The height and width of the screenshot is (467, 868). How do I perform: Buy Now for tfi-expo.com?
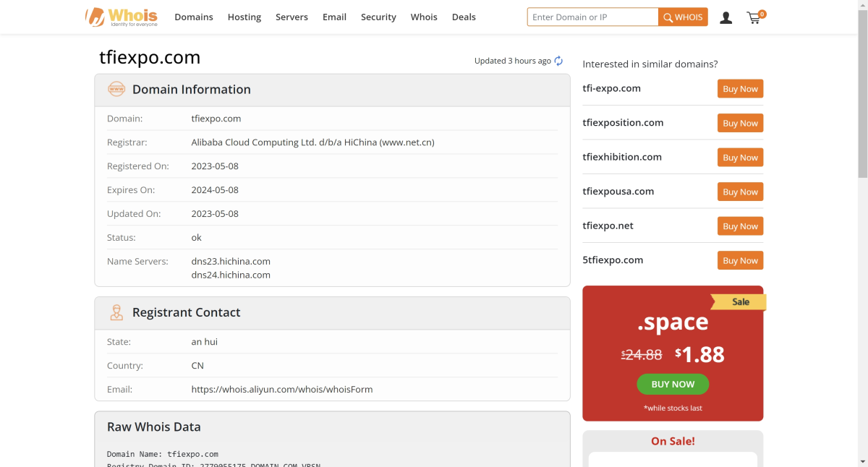740,89
